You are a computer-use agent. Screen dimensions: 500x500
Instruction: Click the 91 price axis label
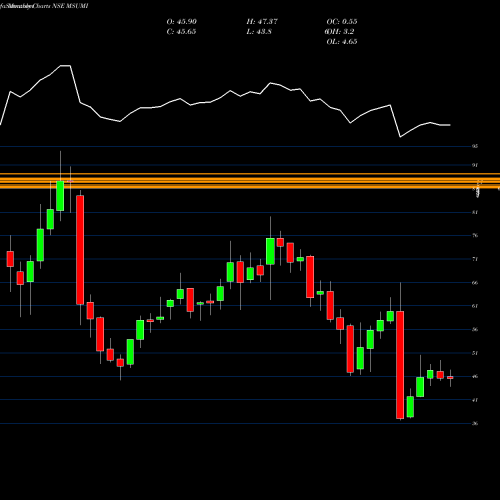(475, 165)
